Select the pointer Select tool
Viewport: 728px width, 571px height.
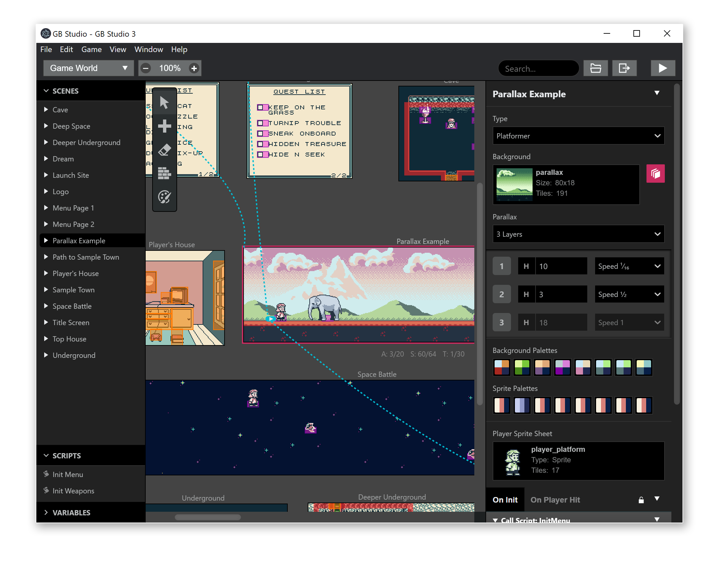164,102
